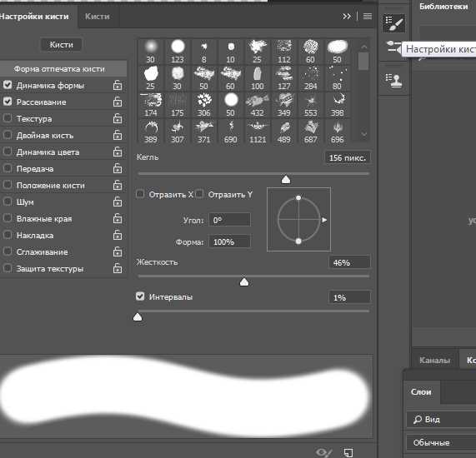Open the Clone Source panel icon
The width and height of the screenshot is (476, 458).
(x=393, y=81)
